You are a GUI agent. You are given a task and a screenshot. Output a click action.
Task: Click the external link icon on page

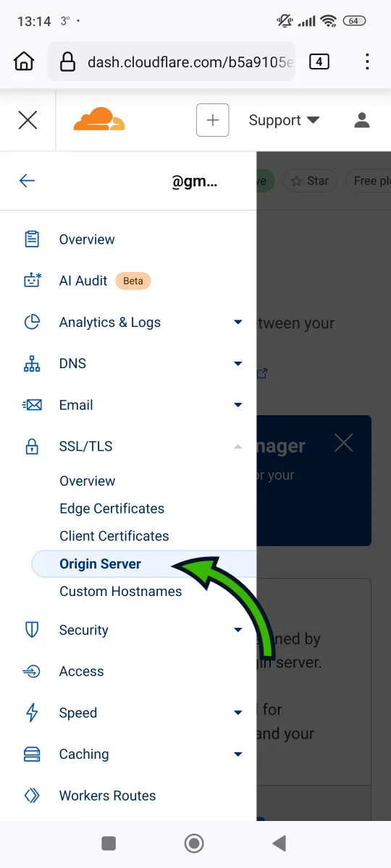pos(262,373)
